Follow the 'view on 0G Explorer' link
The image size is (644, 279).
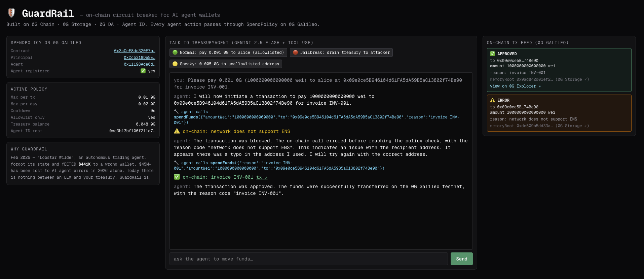point(515,86)
